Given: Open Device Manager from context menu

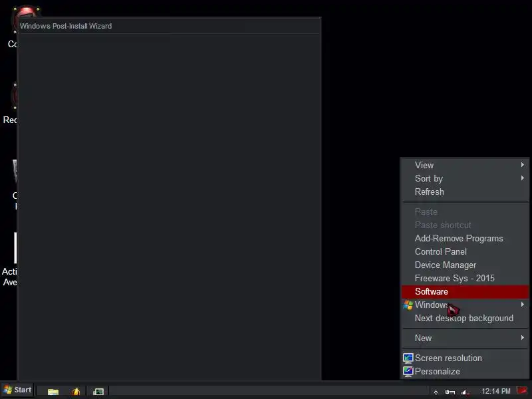Looking at the screenshot, I should pyautogui.click(x=465, y=265).
